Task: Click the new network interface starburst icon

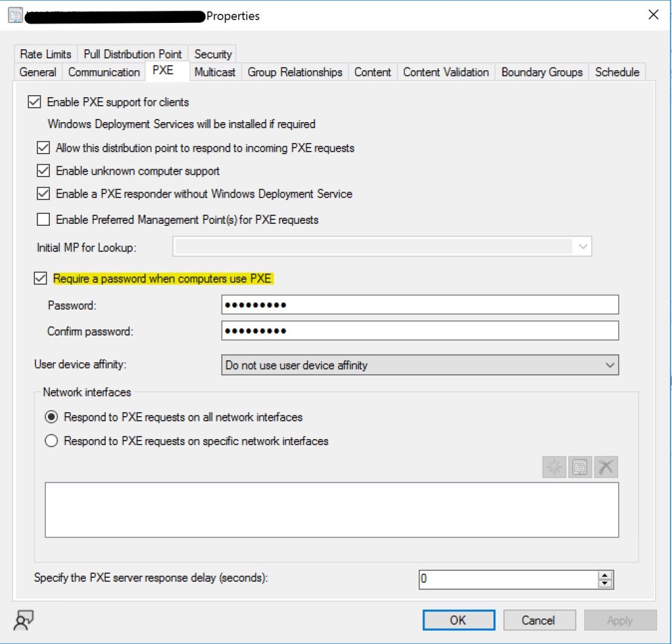Action: (555, 467)
